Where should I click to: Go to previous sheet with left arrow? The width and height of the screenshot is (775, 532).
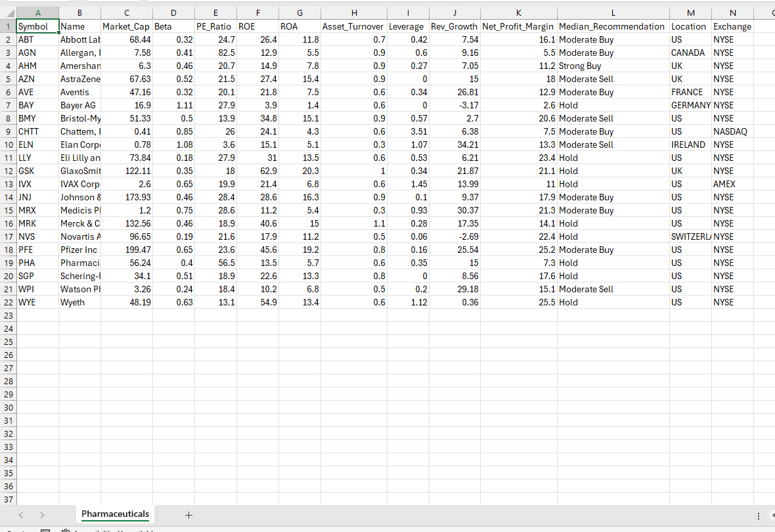(21, 515)
